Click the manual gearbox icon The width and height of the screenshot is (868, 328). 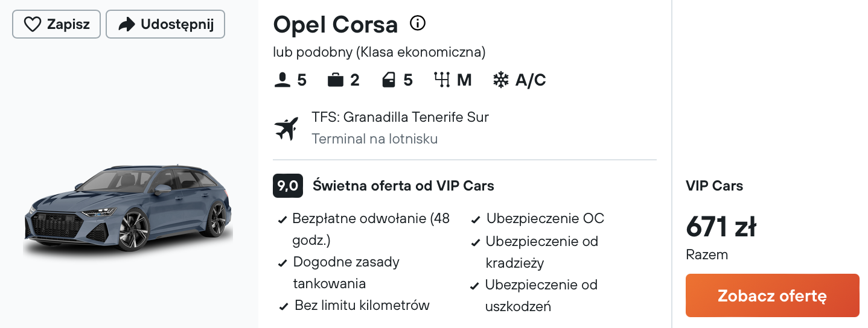(x=442, y=80)
